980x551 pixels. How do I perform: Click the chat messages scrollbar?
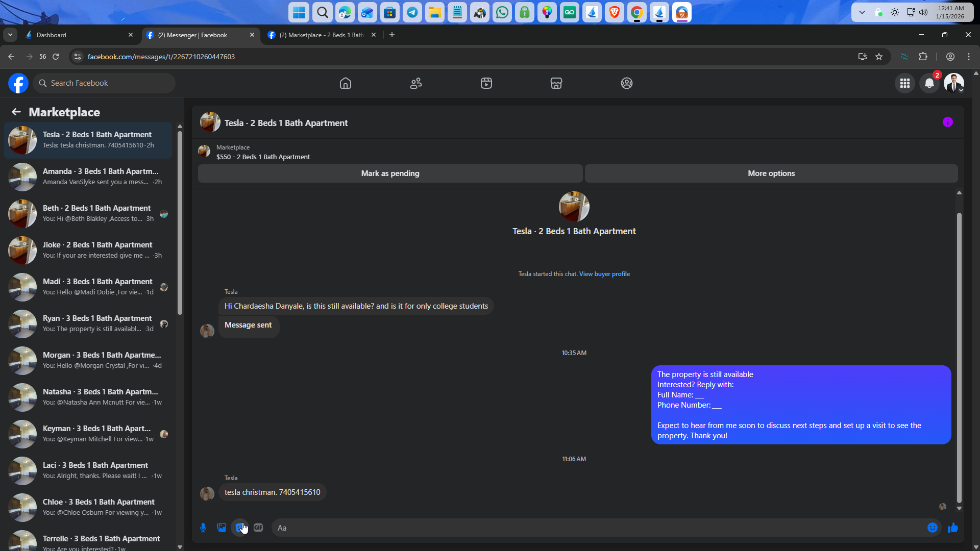(x=959, y=357)
